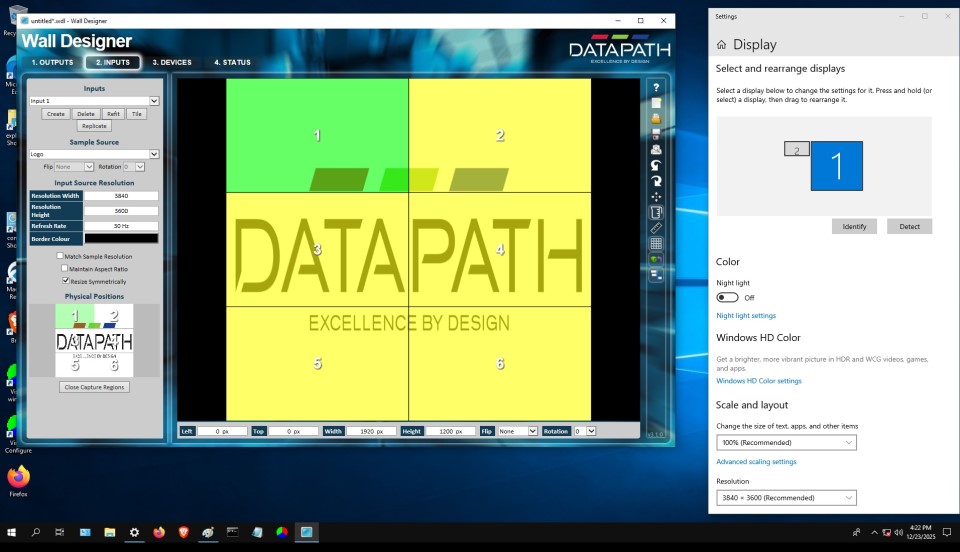The height and width of the screenshot is (552, 960).
Task: Enable the Match Sample Resolution checkbox
Action: click(61, 256)
